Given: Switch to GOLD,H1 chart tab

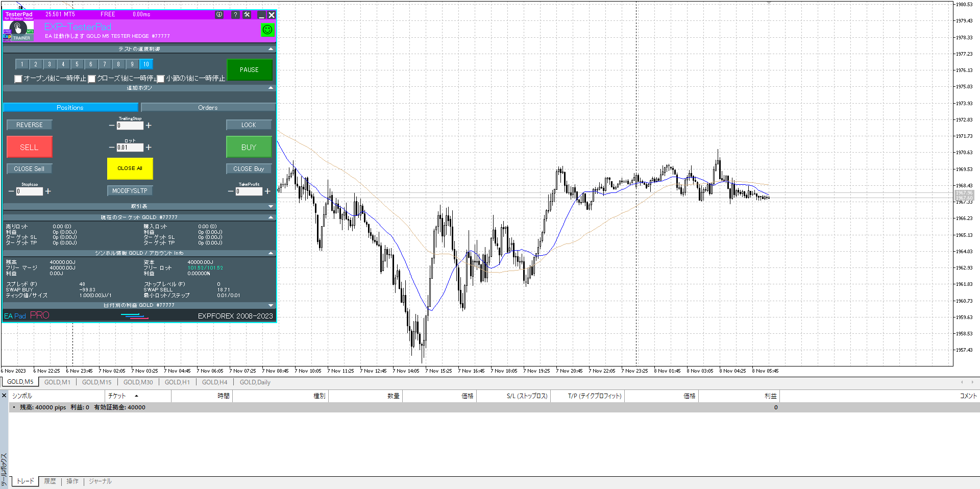Looking at the screenshot, I should (x=177, y=382).
